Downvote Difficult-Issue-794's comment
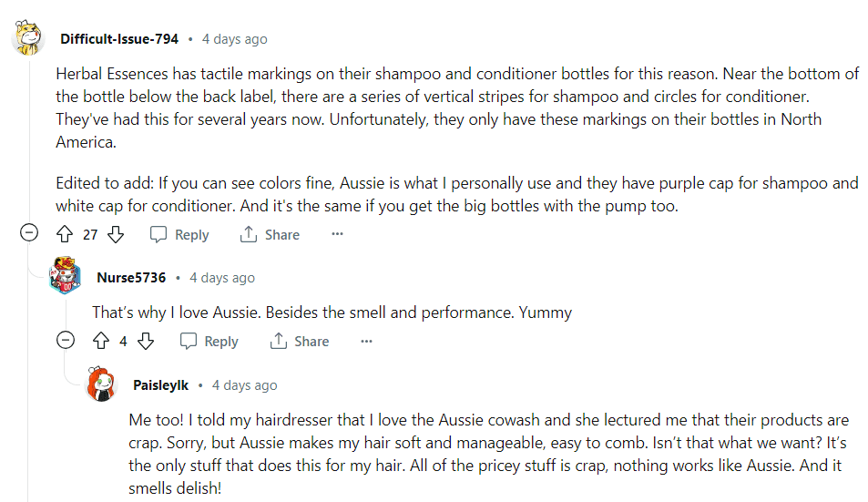868x502 pixels. 116,234
